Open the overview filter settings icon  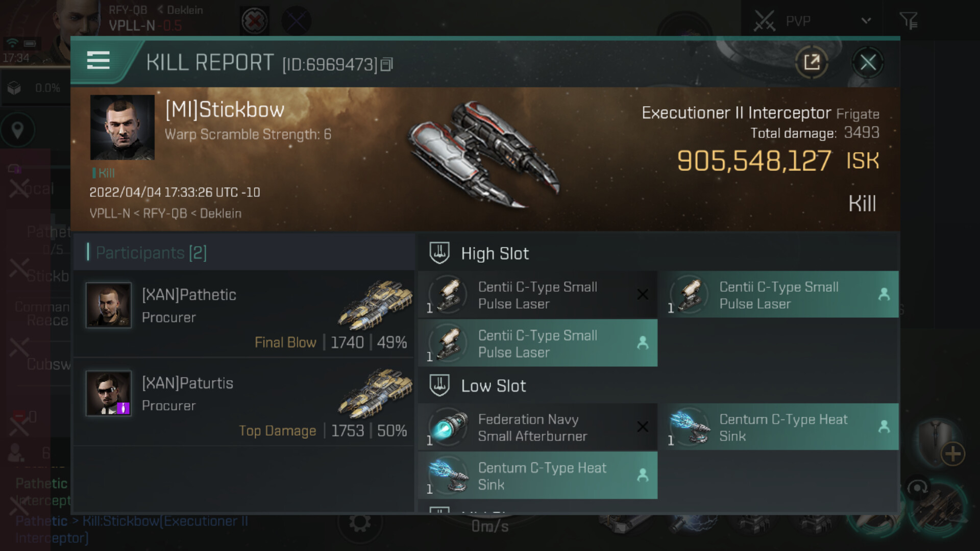909,21
